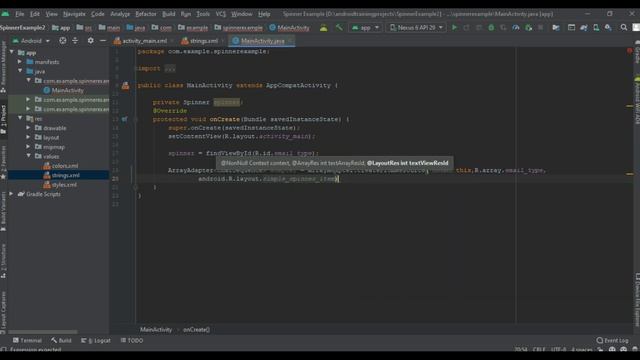640x360 pixels.
Task: Open the Edit menu
Action: pyautogui.click(x=35, y=14)
